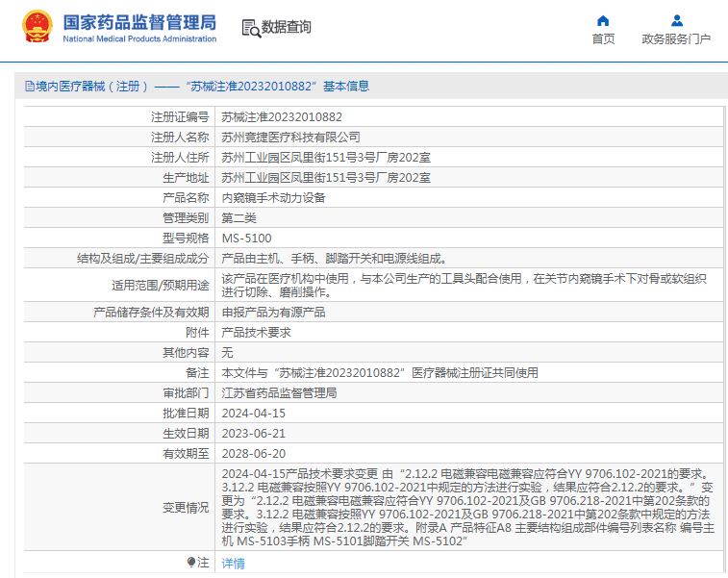Click the 生产地址 address value

(326, 178)
